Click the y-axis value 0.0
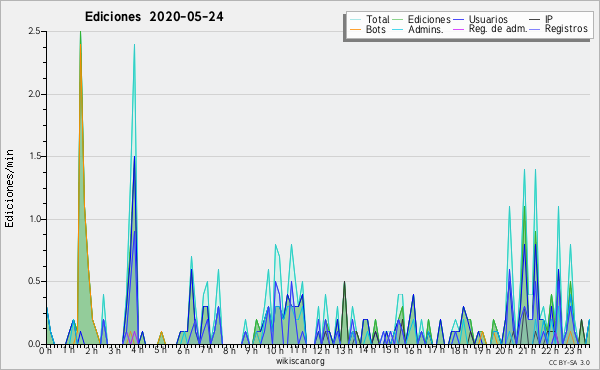 point(34,344)
